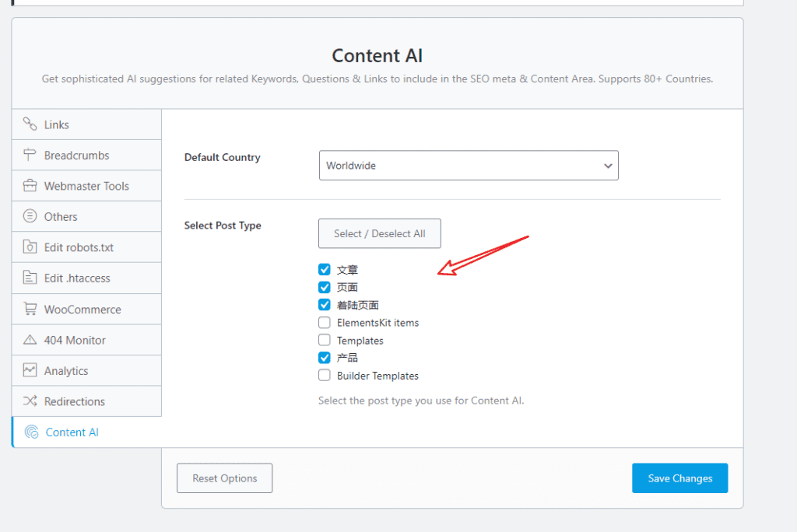Click the Select Post Type label
Viewport: 797px width, 532px height.
[x=223, y=225]
